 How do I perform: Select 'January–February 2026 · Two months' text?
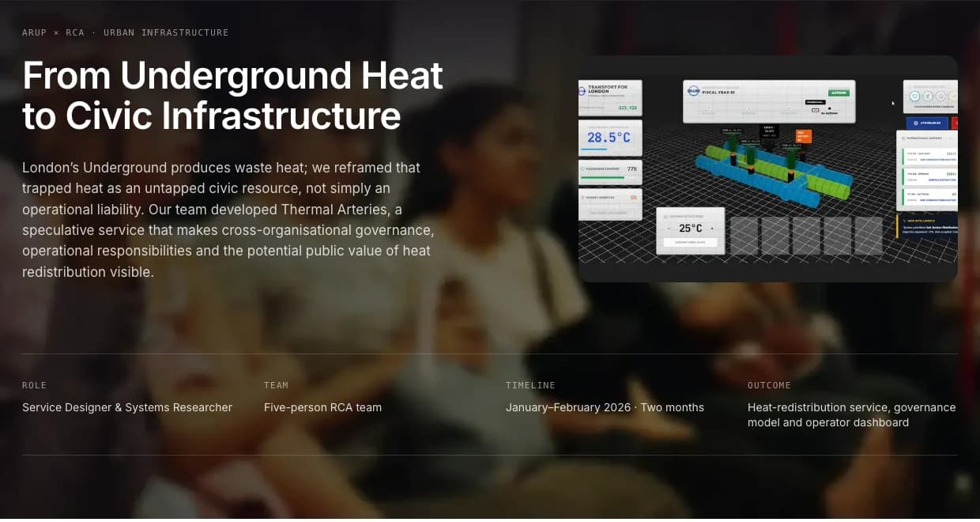pos(605,407)
